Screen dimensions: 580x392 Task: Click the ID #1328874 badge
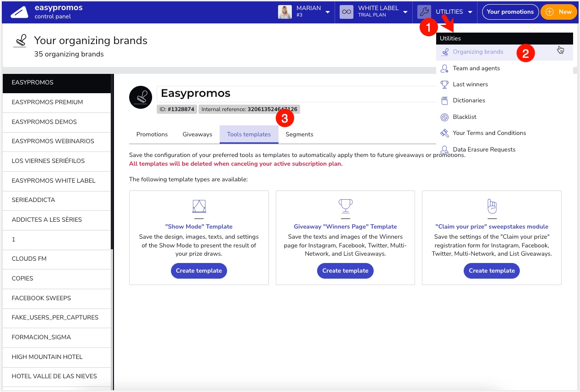177,110
